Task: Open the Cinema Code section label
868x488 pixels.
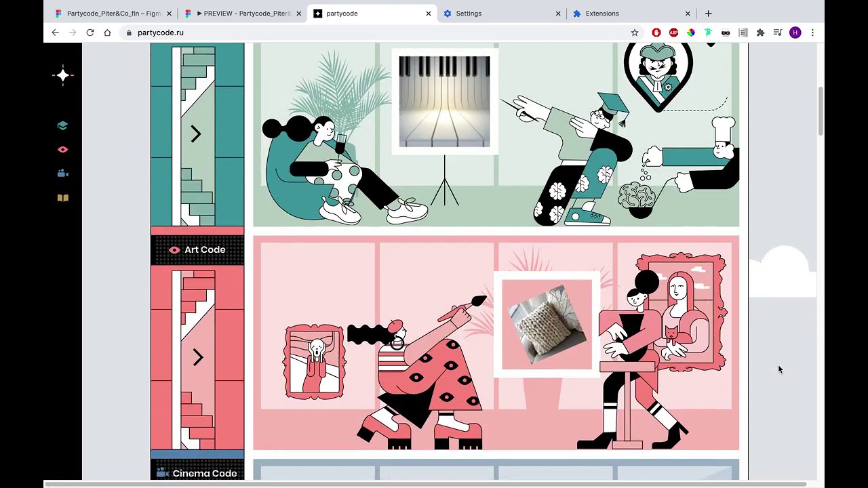Action: 197,473
